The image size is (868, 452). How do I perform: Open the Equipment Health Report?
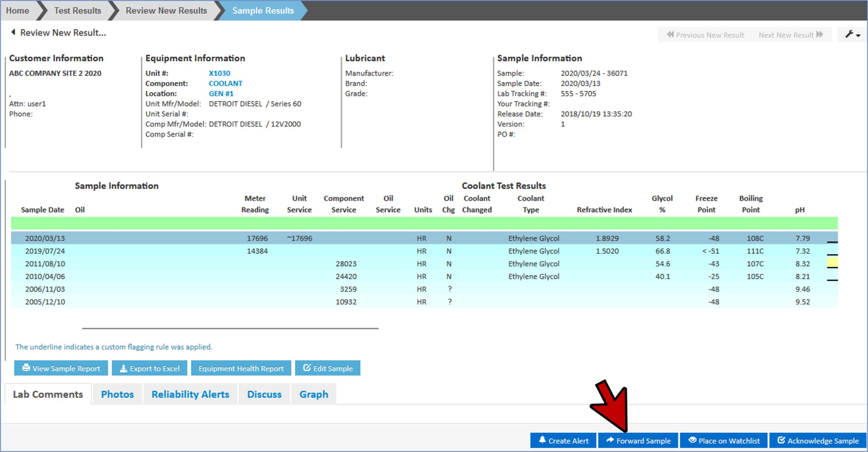point(241,368)
